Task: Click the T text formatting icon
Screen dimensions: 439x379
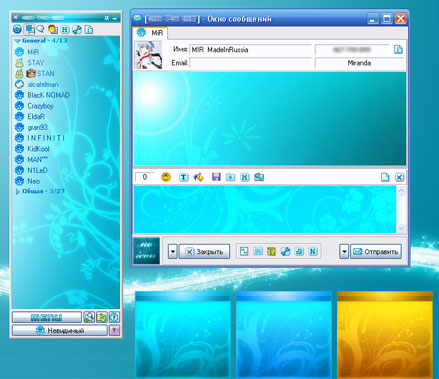Action: pyautogui.click(x=184, y=177)
